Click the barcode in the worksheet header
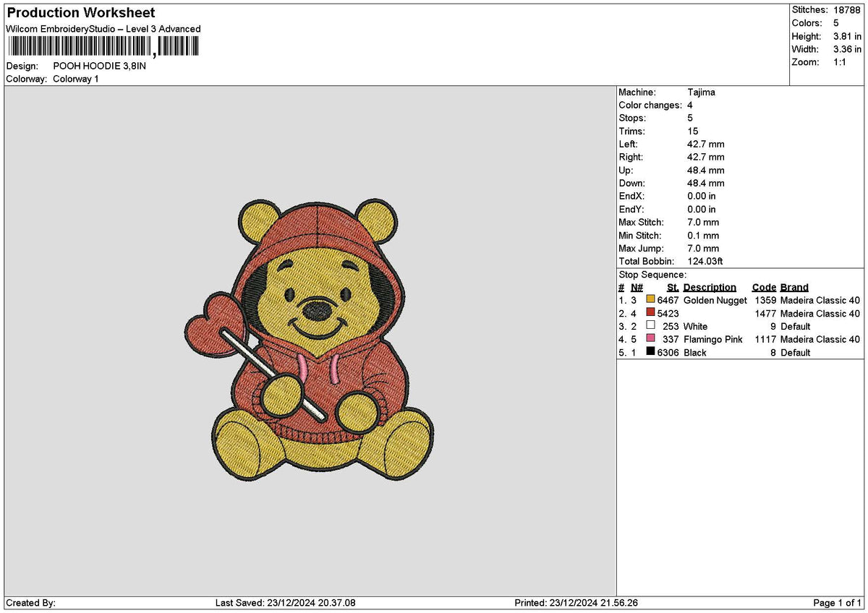Image resolution: width=868 pixels, height=613 pixels. (x=105, y=47)
